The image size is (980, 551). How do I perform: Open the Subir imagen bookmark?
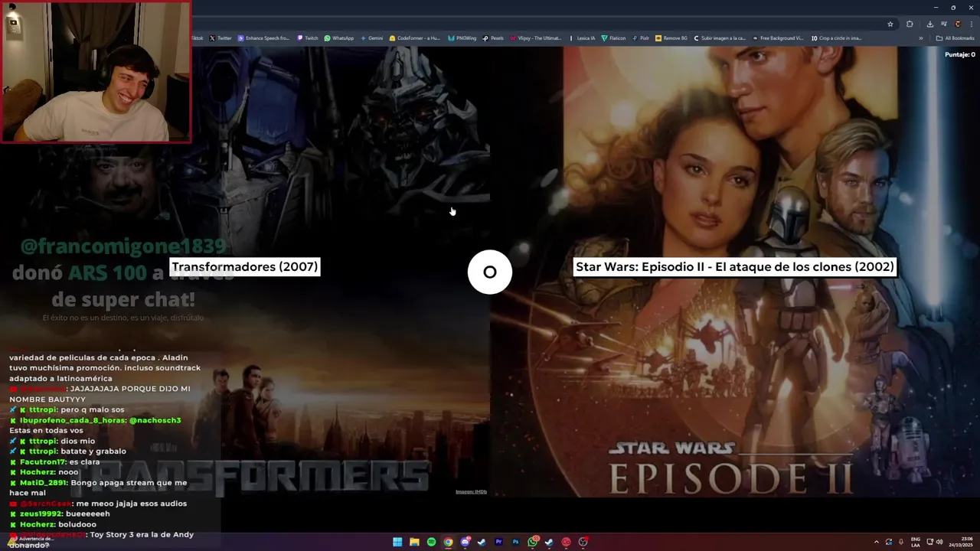[720, 37]
